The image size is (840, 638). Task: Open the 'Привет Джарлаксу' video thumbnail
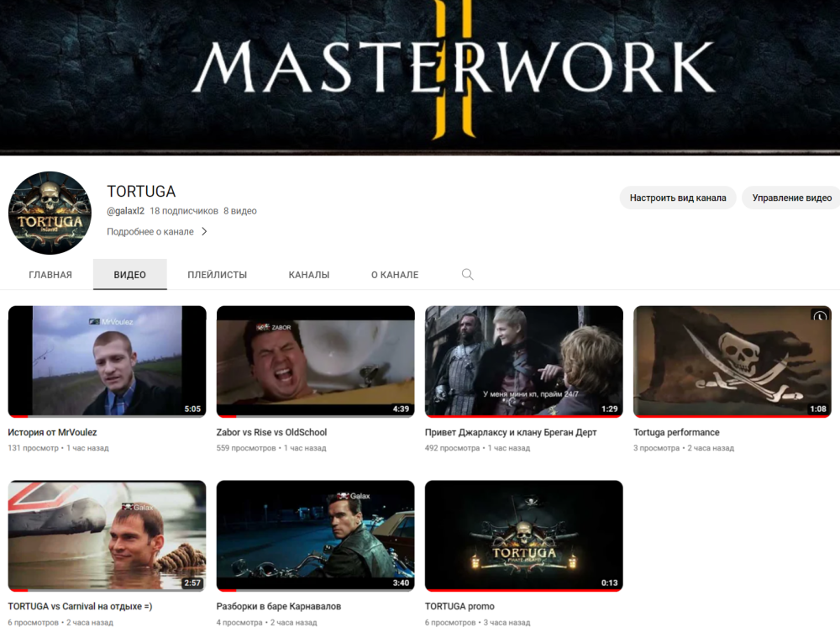(x=523, y=361)
